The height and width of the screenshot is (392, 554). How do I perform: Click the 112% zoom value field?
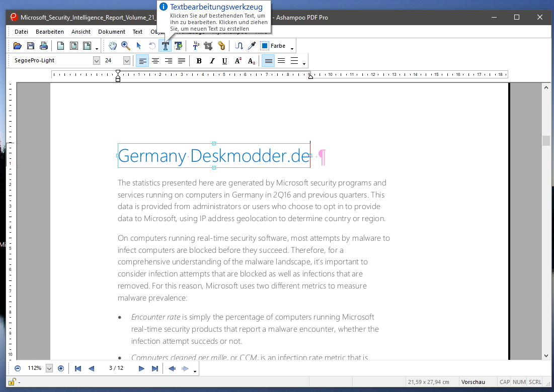pos(35,368)
